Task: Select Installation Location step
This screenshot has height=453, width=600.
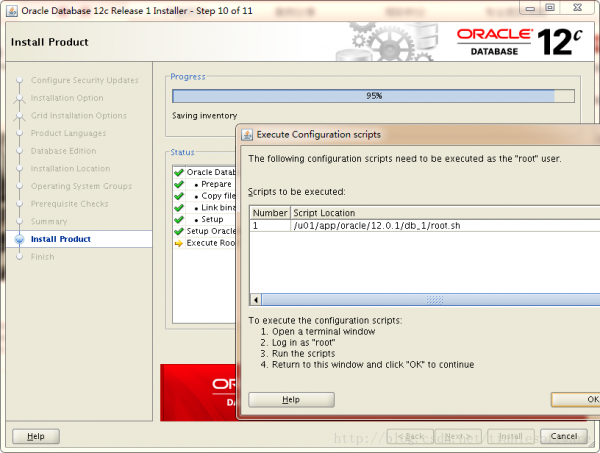Action: 70,168
